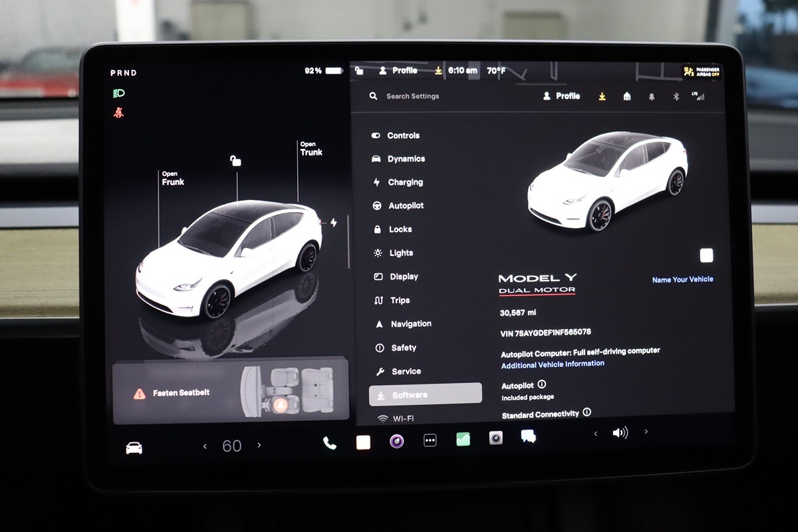Toggle Open Trunk on the car view
Image resolution: width=798 pixels, height=532 pixels.
pos(311,148)
